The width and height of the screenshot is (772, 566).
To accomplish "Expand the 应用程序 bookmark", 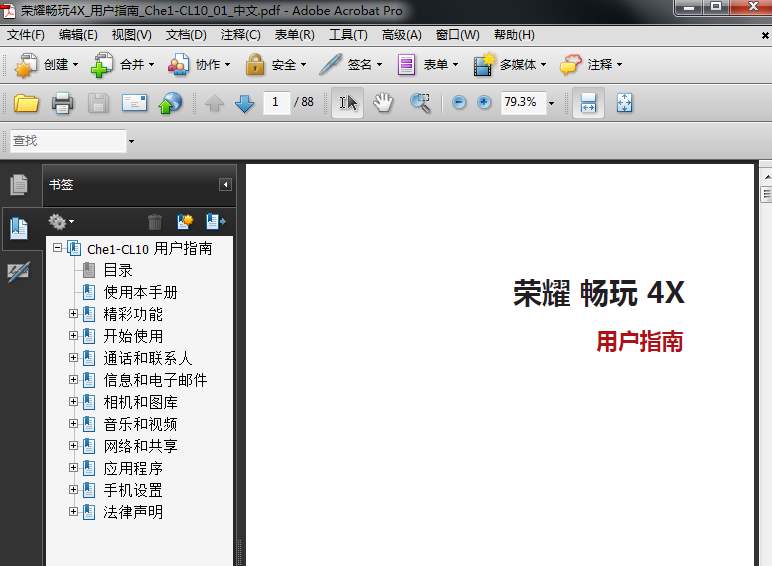I will (x=73, y=468).
